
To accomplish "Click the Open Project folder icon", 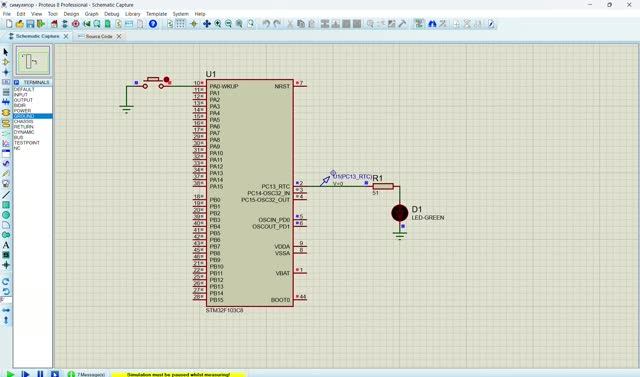I will coord(19,24).
